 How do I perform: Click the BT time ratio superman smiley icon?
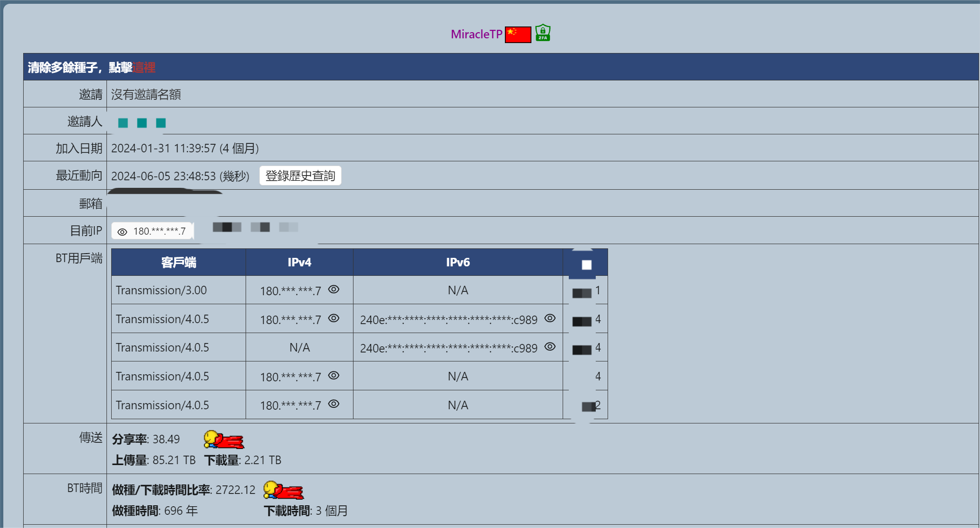(x=283, y=490)
